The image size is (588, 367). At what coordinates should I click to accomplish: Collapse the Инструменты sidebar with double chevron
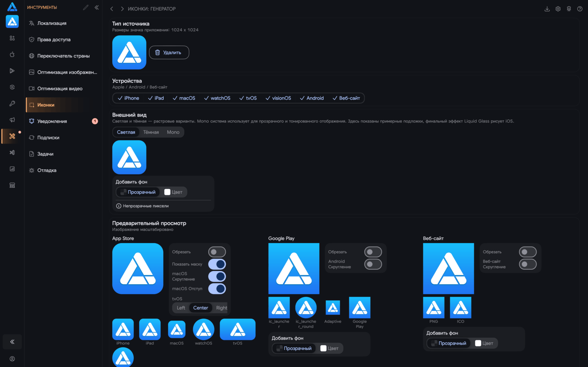(x=97, y=7)
